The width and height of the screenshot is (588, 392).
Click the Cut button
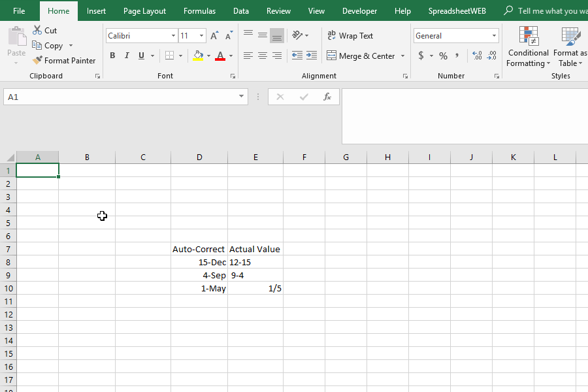(x=44, y=29)
